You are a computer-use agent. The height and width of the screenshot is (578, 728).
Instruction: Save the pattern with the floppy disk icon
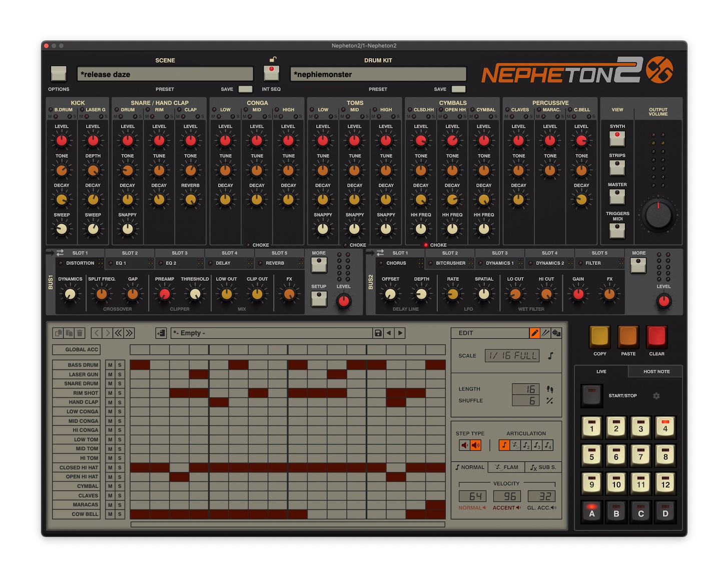click(x=378, y=333)
